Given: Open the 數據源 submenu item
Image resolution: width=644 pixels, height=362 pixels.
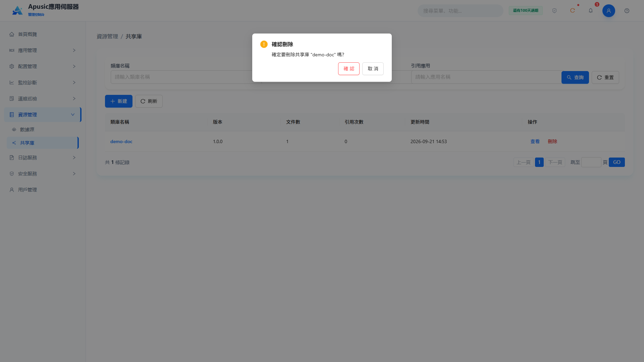Looking at the screenshot, I should (43, 129).
